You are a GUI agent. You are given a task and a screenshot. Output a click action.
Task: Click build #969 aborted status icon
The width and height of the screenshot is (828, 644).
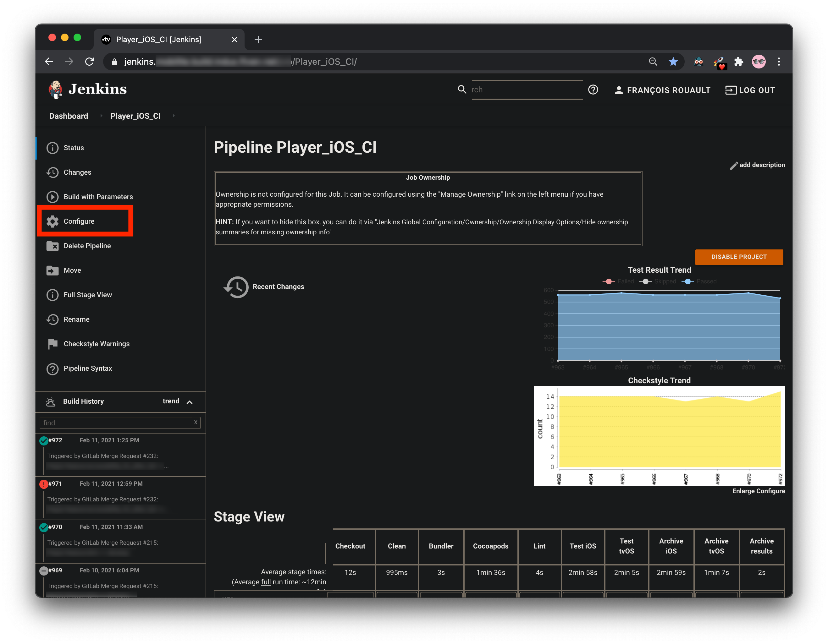point(44,571)
